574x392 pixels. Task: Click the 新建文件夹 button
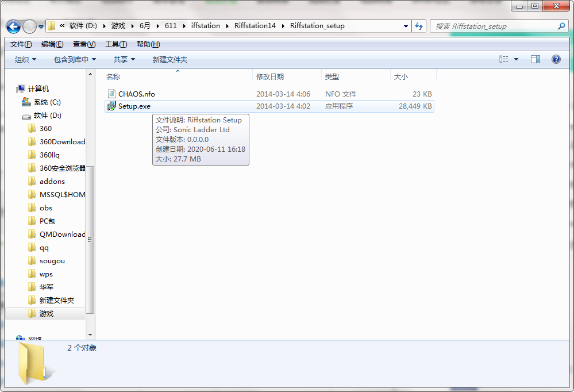170,59
